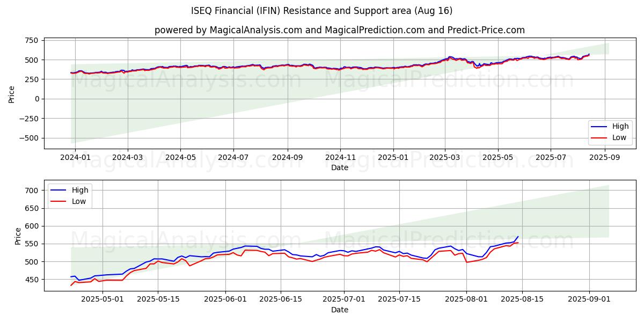The image size is (644, 322).
Task: Click the top chart y-axis label "750"
Action: click(31, 40)
